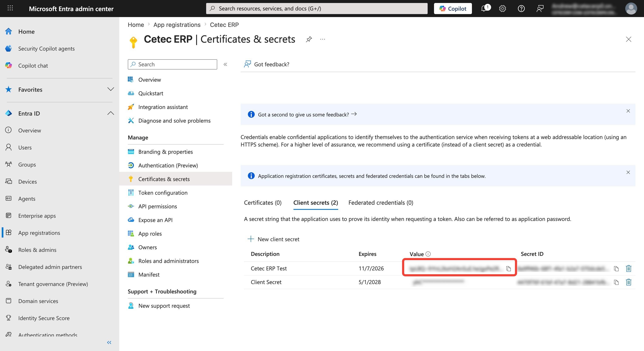This screenshot has height=351, width=644.
Task: Go to App registrations breadcrumb
Action: [177, 25]
